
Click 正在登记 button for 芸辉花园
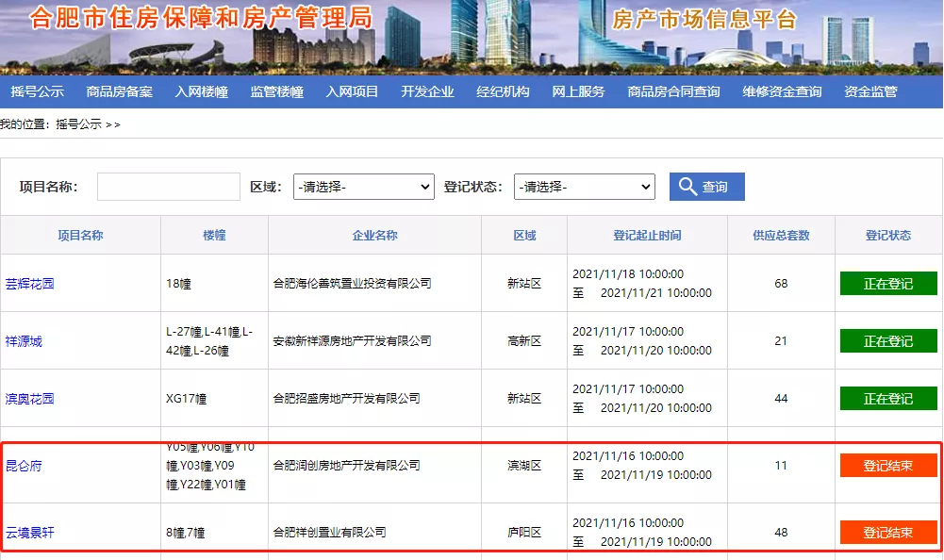(x=888, y=284)
